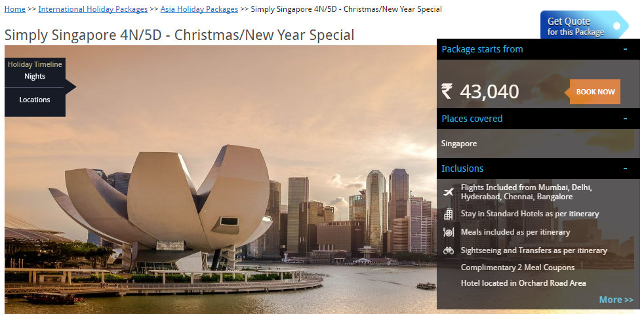Click the meals plate icon
The width and height of the screenshot is (644, 314).
449,232
